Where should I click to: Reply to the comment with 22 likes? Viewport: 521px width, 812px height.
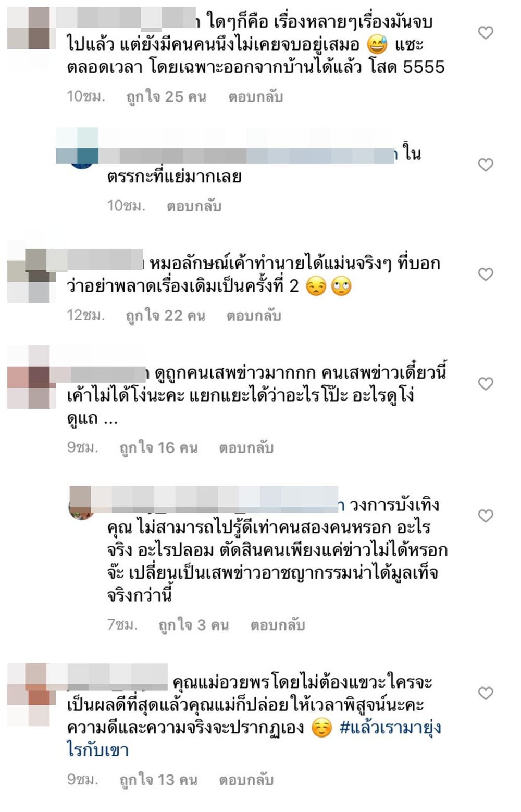(x=254, y=316)
